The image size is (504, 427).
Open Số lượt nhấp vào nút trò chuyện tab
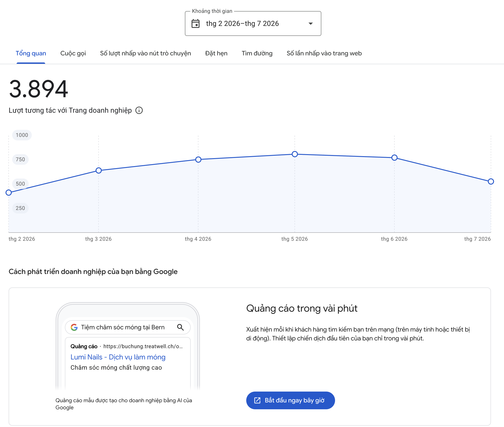pos(145,53)
